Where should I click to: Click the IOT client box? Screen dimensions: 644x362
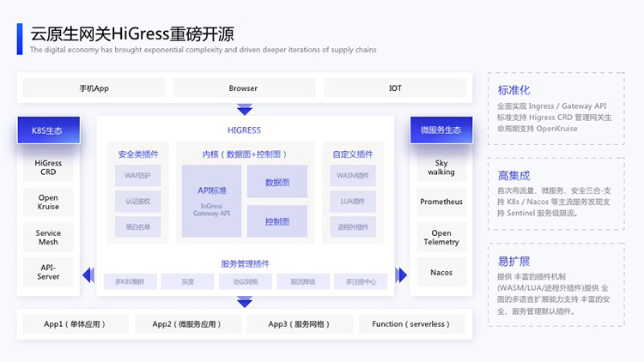(395, 87)
